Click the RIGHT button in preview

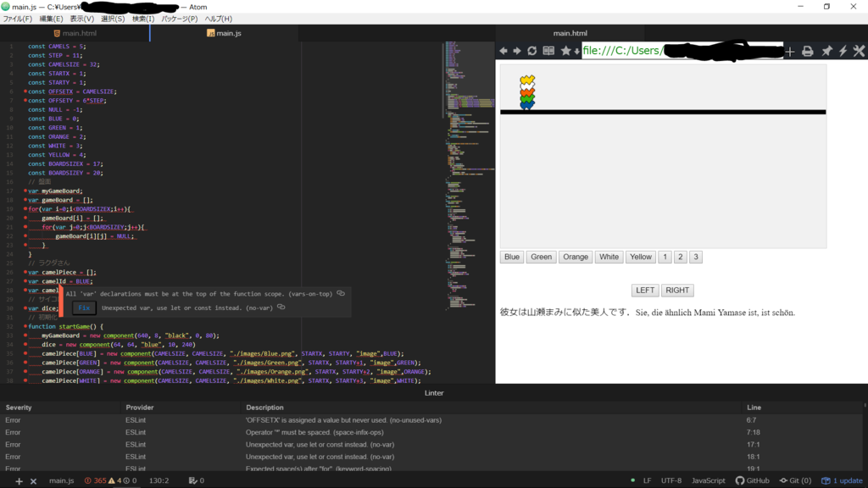(677, 291)
